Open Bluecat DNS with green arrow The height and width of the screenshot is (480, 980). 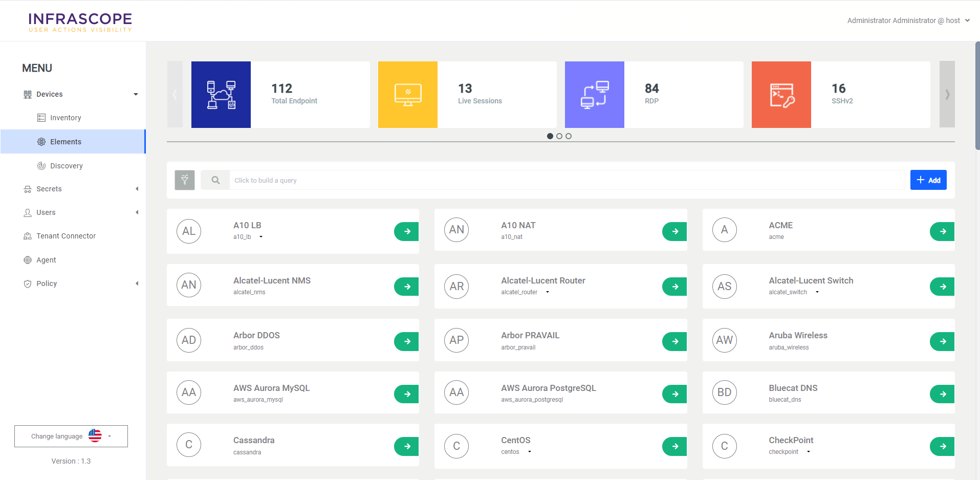tap(943, 394)
